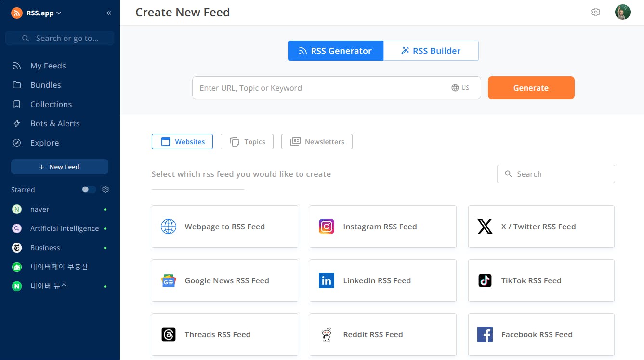Click the URL, Topic or Keyword field
Viewport: 644px width, 360px height.
point(318,88)
